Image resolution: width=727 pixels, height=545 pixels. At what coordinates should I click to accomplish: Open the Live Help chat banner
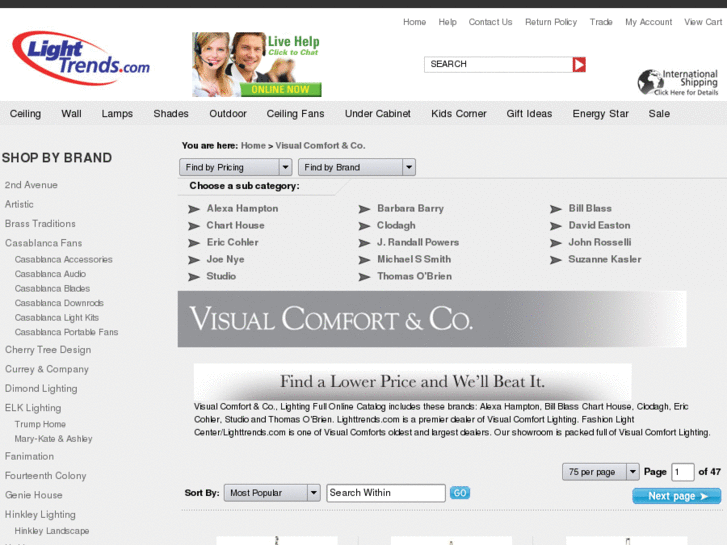tap(257, 64)
